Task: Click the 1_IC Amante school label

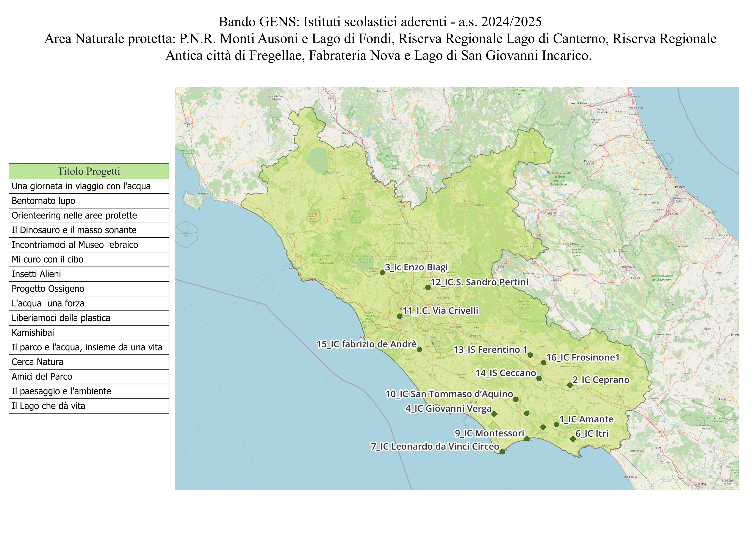Action: click(586, 419)
